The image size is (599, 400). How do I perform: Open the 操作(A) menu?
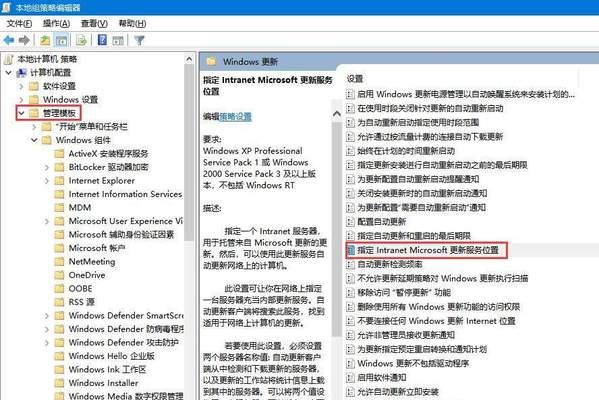coord(56,24)
